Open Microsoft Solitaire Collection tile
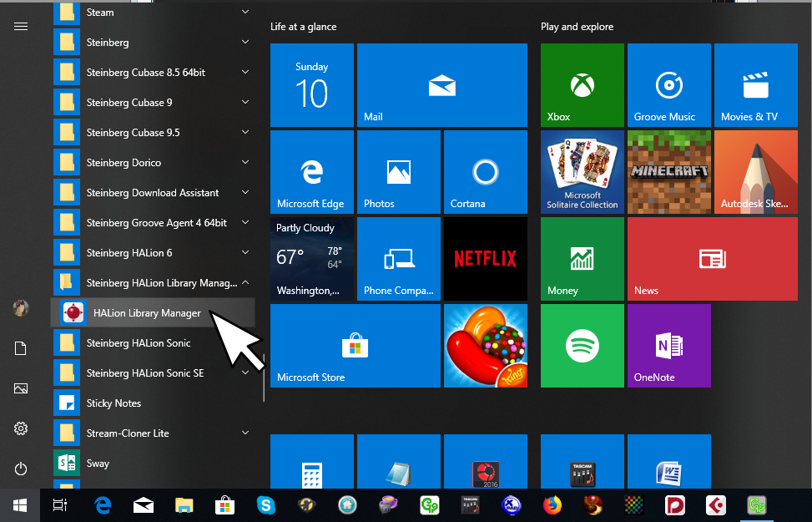Image resolution: width=812 pixels, height=522 pixels. tap(582, 172)
